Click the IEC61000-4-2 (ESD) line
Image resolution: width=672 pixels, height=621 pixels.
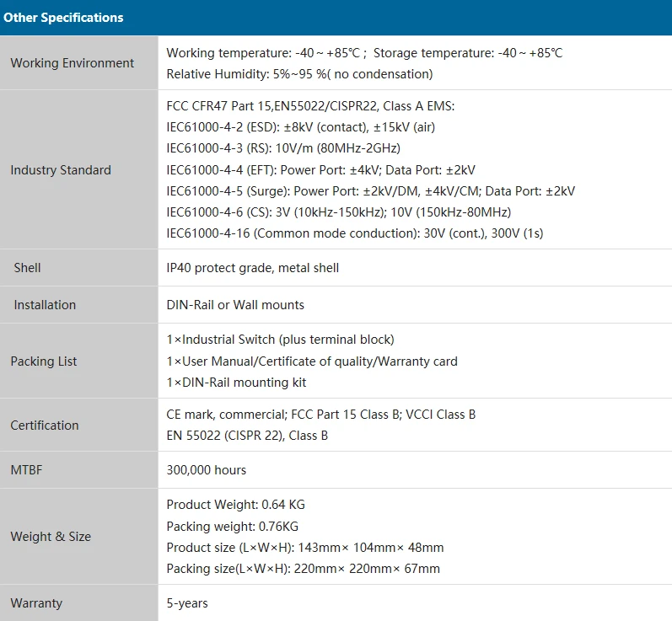point(300,127)
